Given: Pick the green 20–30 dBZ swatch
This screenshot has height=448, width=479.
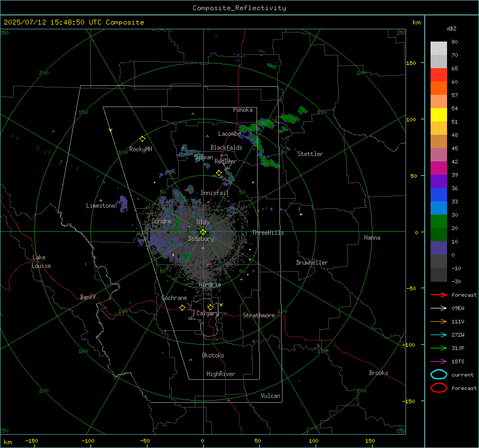Looking at the screenshot, I should (x=439, y=222).
